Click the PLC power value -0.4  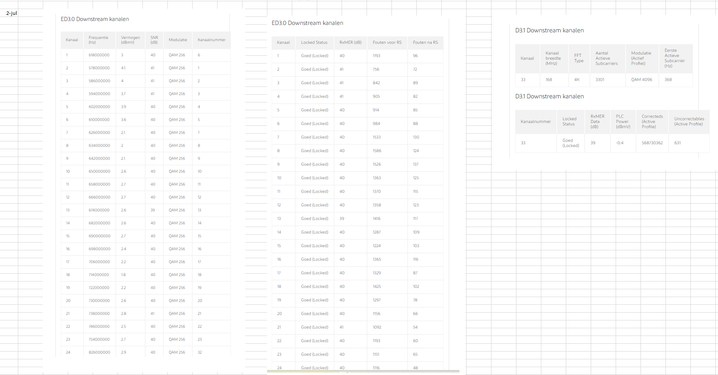[620, 143]
